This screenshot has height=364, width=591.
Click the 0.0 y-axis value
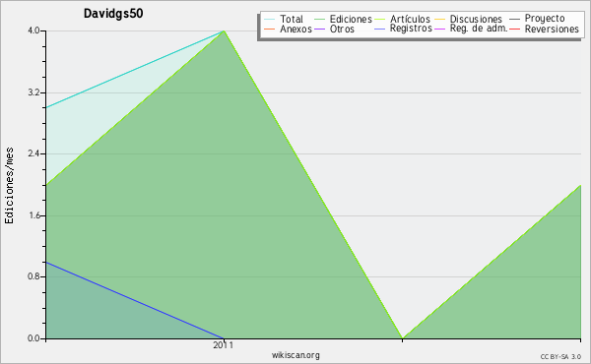click(x=33, y=338)
